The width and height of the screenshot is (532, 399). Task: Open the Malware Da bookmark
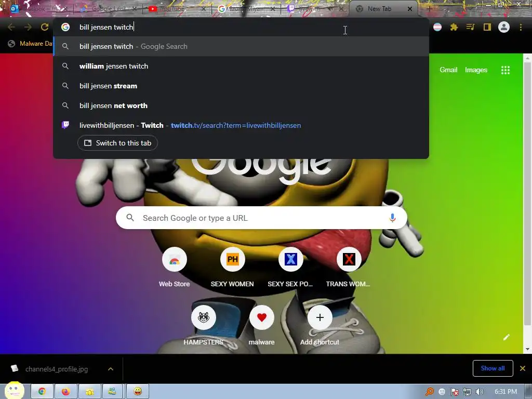point(30,44)
